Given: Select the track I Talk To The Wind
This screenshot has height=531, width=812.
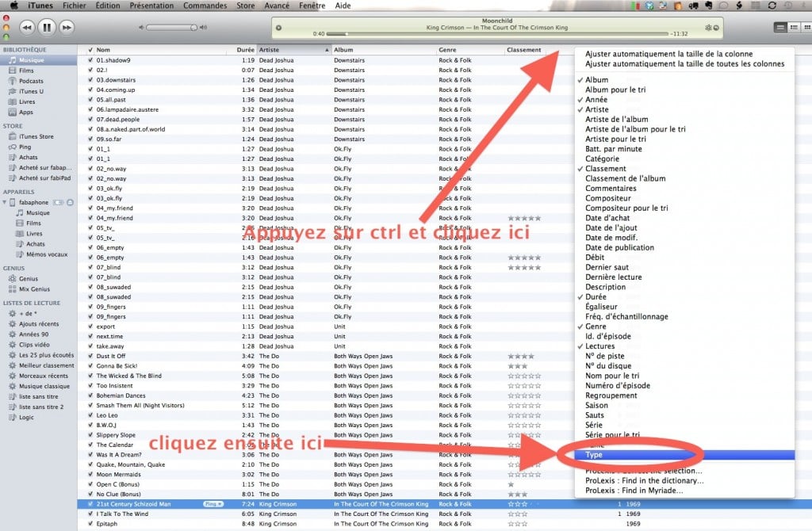Looking at the screenshot, I should tap(122, 514).
